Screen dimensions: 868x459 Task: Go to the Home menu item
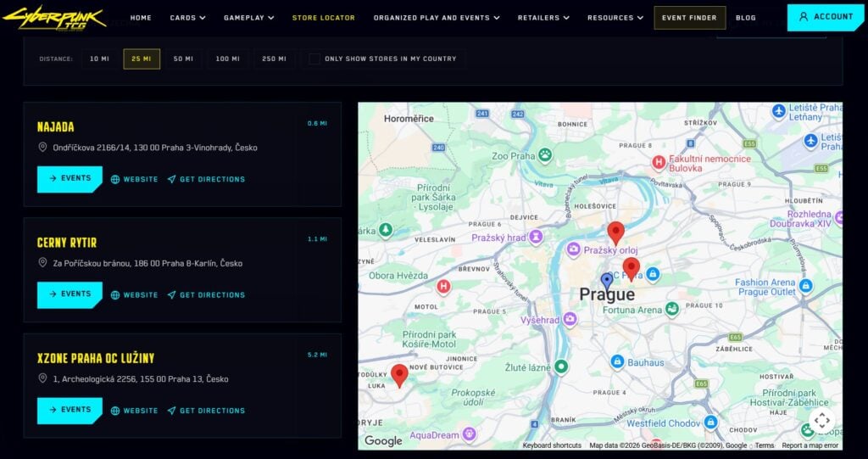[141, 18]
